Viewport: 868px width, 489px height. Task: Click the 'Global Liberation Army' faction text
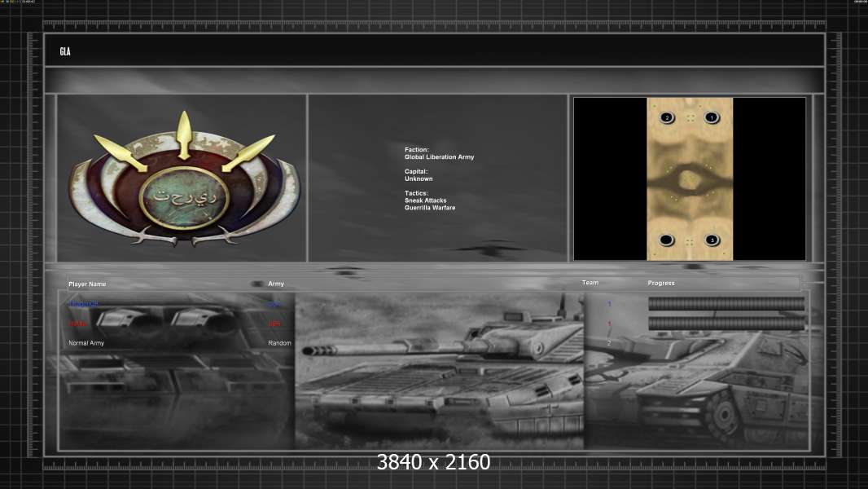(x=439, y=157)
